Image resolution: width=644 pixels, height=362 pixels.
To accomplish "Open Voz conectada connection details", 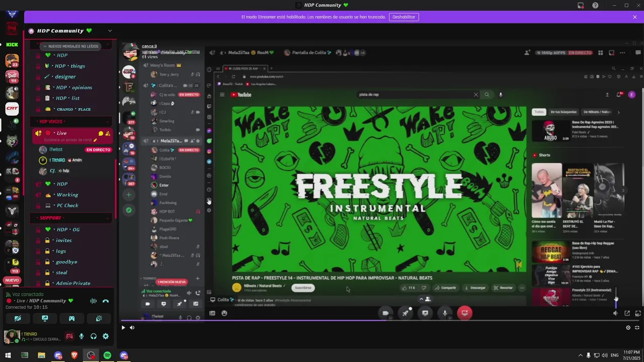I will tap(28, 294).
